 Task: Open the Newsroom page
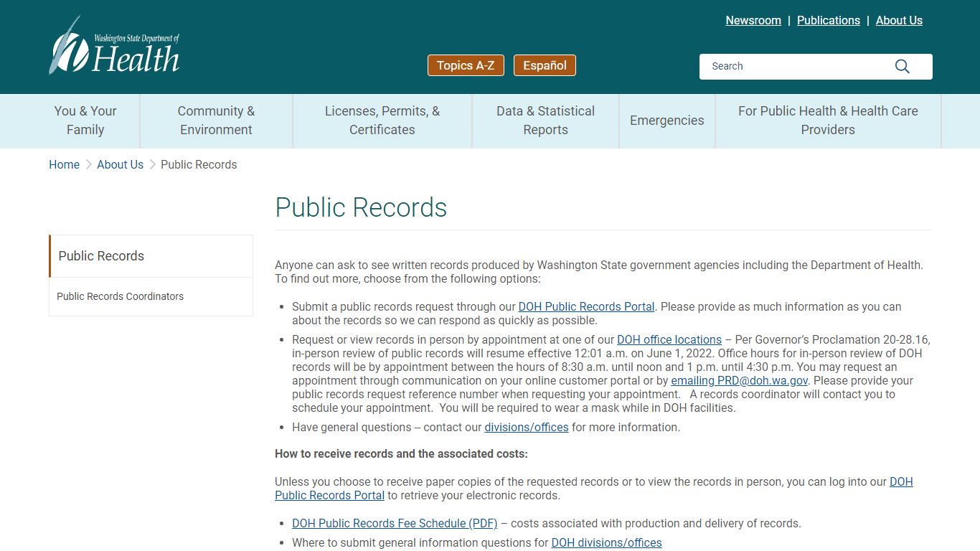click(753, 20)
